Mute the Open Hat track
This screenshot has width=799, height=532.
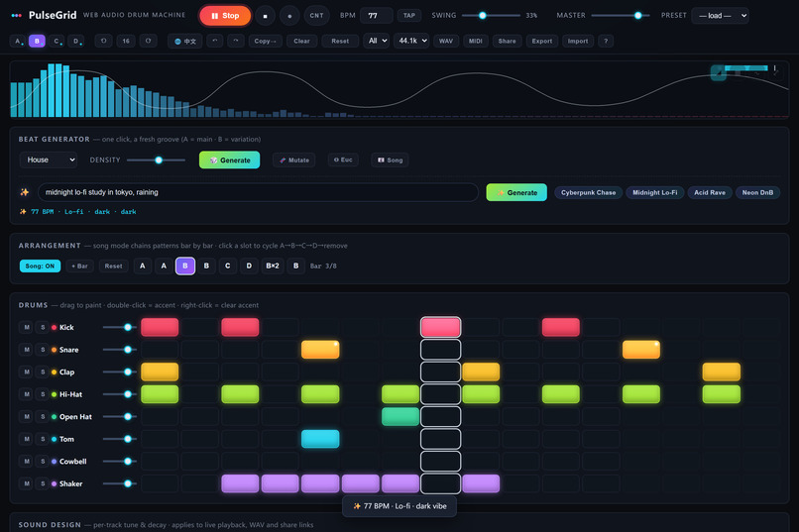[x=27, y=416]
